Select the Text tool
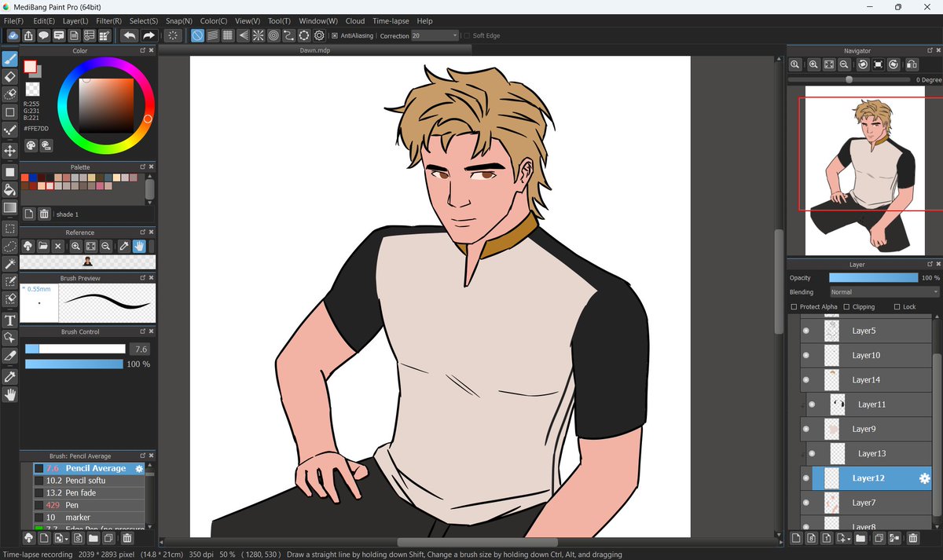The height and width of the screenshot is (560, 943). pos(9,320)
